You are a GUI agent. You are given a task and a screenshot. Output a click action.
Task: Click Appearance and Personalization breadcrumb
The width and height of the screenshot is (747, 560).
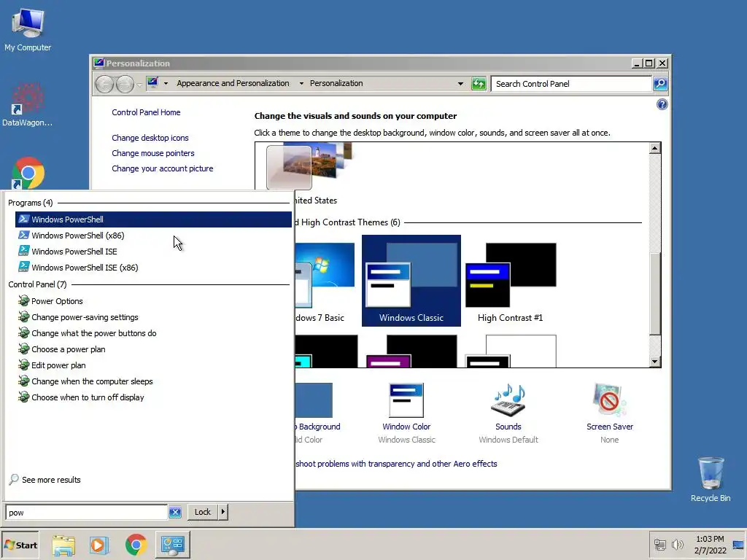[x=233, y=83]
